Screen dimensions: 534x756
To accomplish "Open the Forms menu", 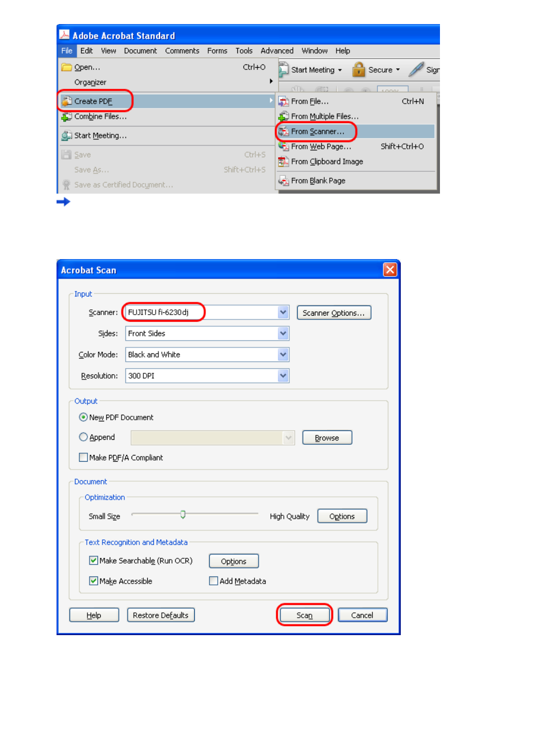I will tap(217, 51).
